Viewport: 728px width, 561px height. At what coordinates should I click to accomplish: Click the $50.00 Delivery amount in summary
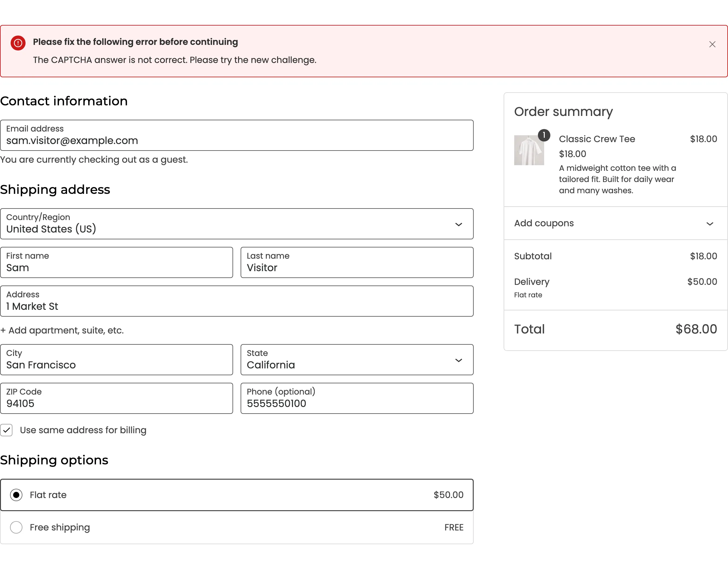[x=702, y=282]
